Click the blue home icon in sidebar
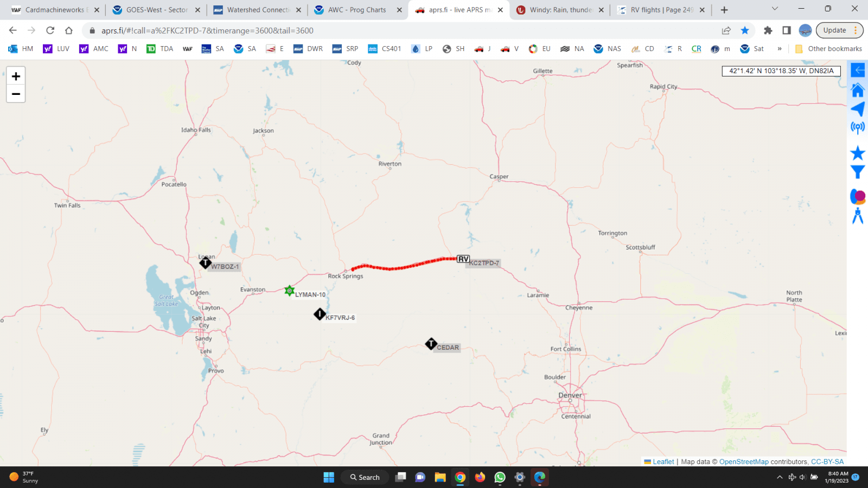868x488 pixels. (x=858, y=90)
